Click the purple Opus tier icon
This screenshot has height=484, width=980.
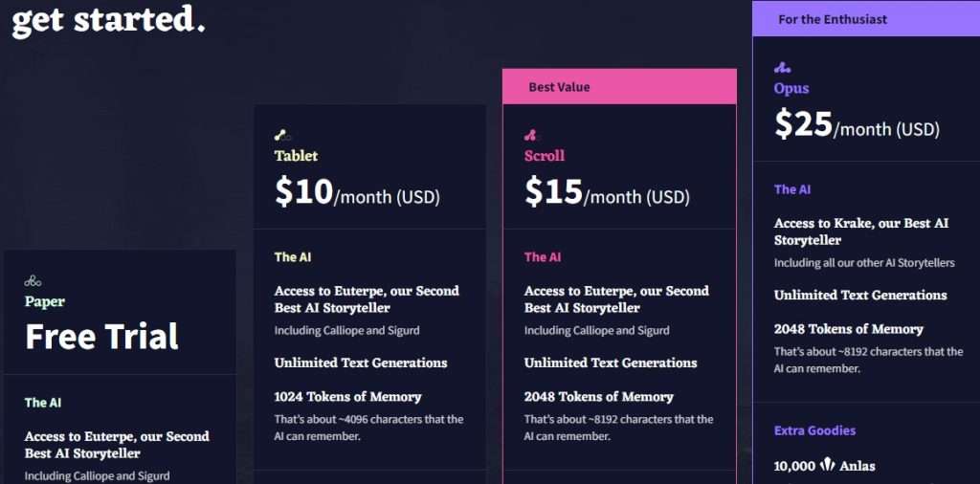pos(782,68)
